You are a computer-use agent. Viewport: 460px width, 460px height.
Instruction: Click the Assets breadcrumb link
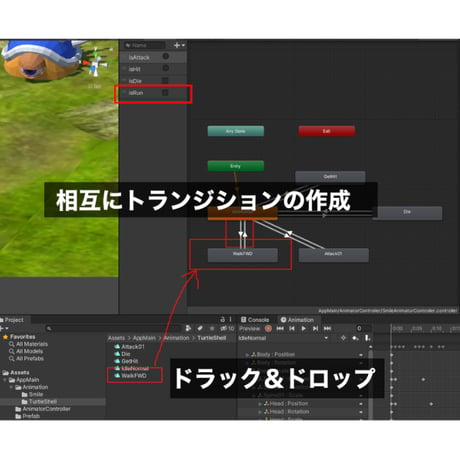116,338
